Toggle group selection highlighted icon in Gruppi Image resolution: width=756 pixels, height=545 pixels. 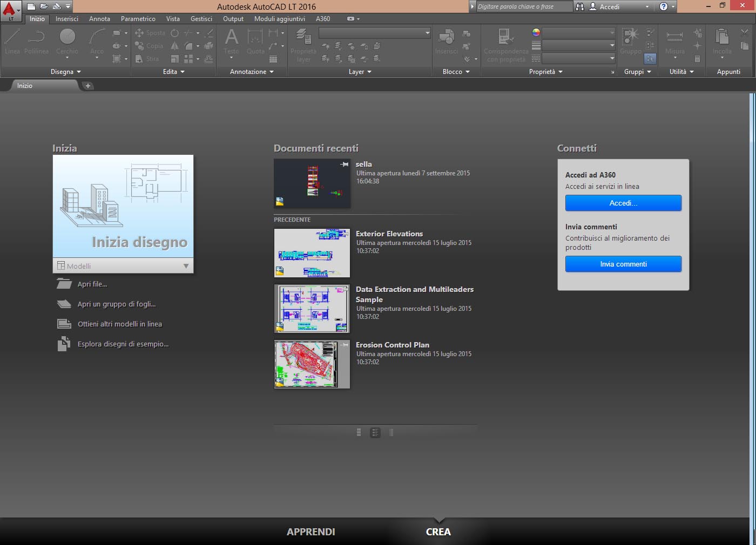pos(650,59)
